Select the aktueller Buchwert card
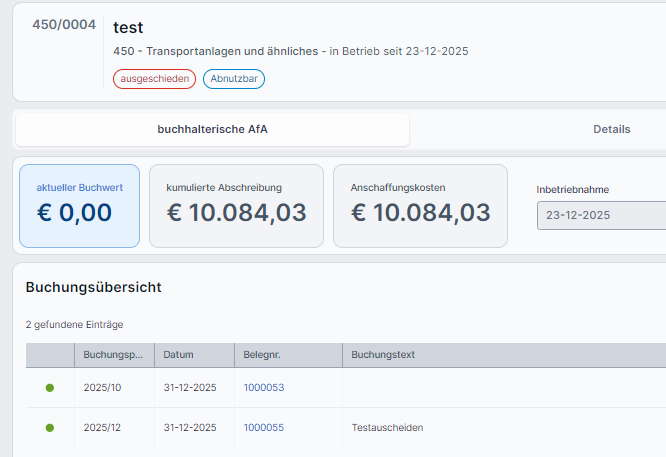Screen dimensions: 666x457 tap(79, 205)
